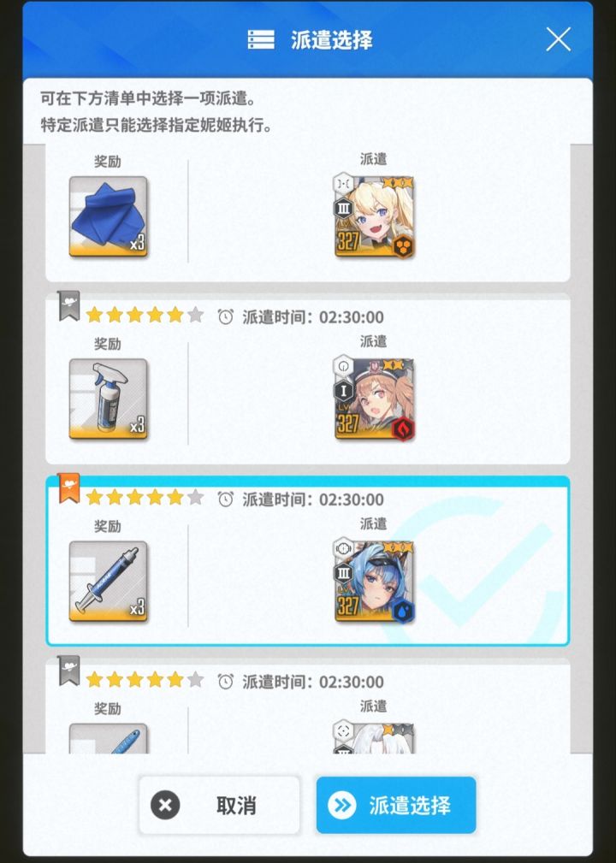Confirm with the blue 派遣选择 button

click(396, 805)
